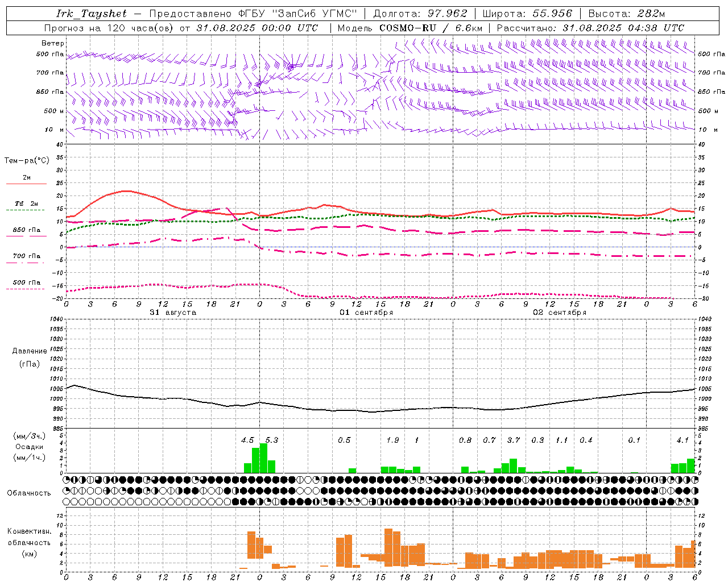Click the precipitation value 1.1
Screen dimensions: 728x582
coord(562,440)
